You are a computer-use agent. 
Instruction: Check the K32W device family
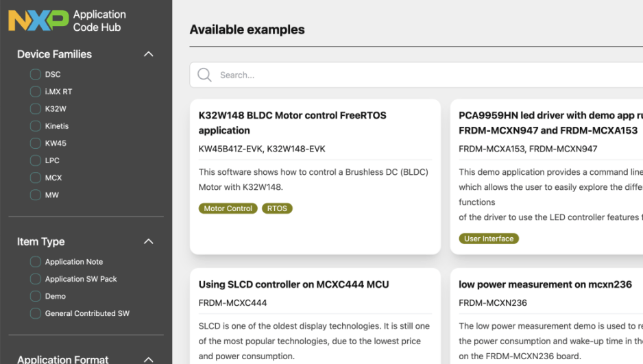(35, 108)
